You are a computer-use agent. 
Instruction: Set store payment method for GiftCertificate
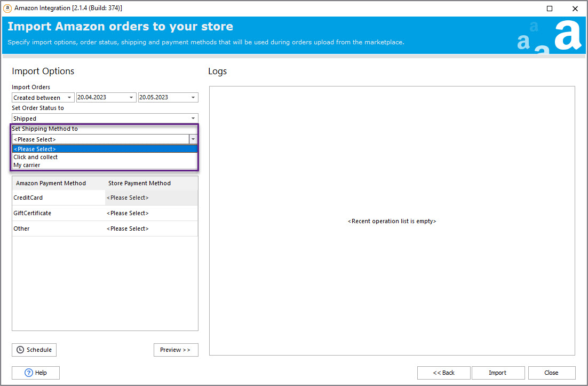click(x=151, y=213)
